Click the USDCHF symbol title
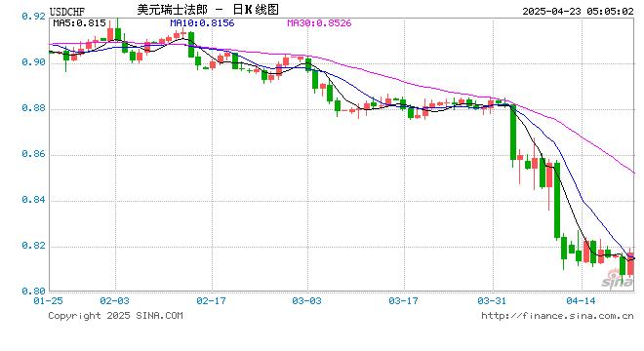644x351 pixels. 67,11
